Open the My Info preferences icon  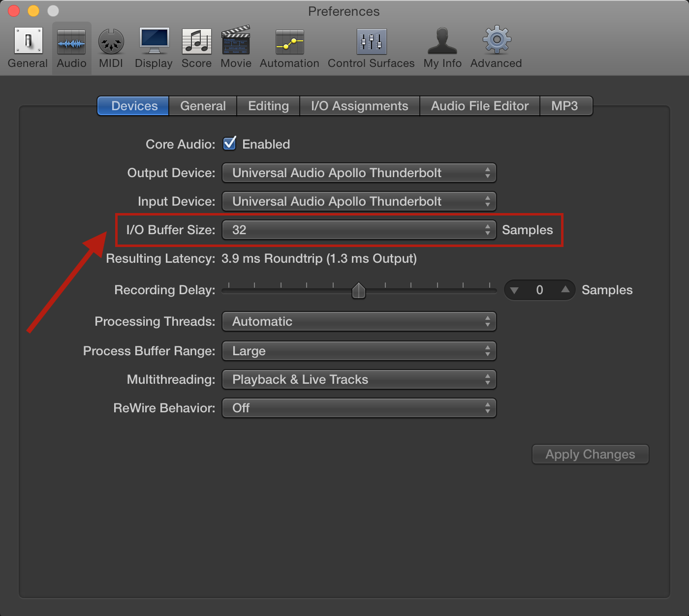pos(442,41)
